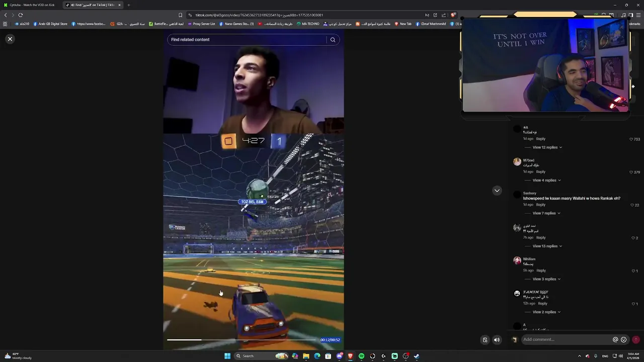644x362 pixels.
Task: Open the M7(xw) profile avatar
Action: pyautogui.click(x=517, y=162)
